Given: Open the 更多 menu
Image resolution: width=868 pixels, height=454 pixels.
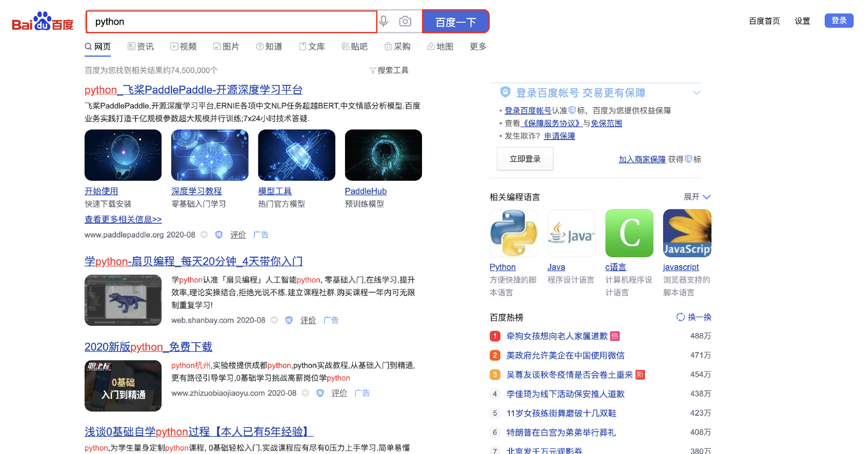Looking at the screenshot, I should point(478,47).
